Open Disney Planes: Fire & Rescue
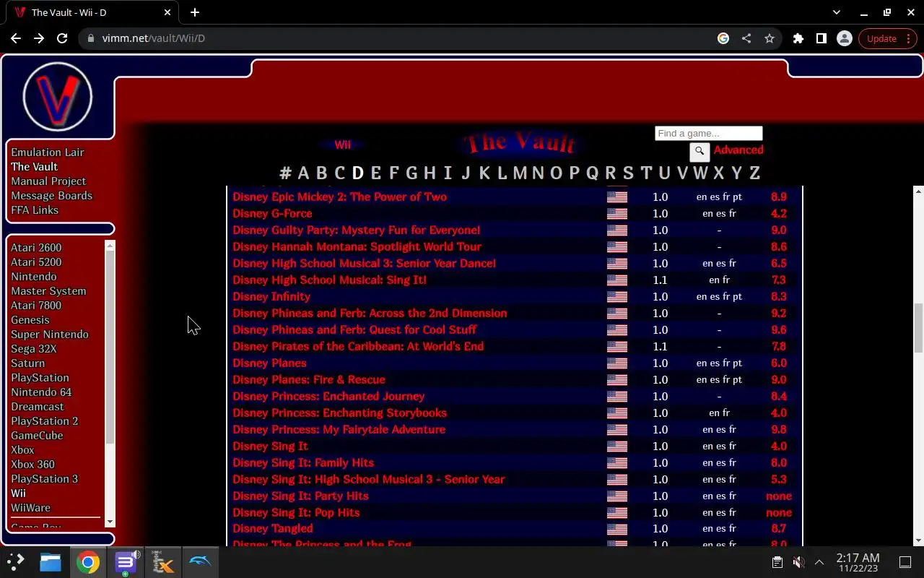 (x=309, y=380)
